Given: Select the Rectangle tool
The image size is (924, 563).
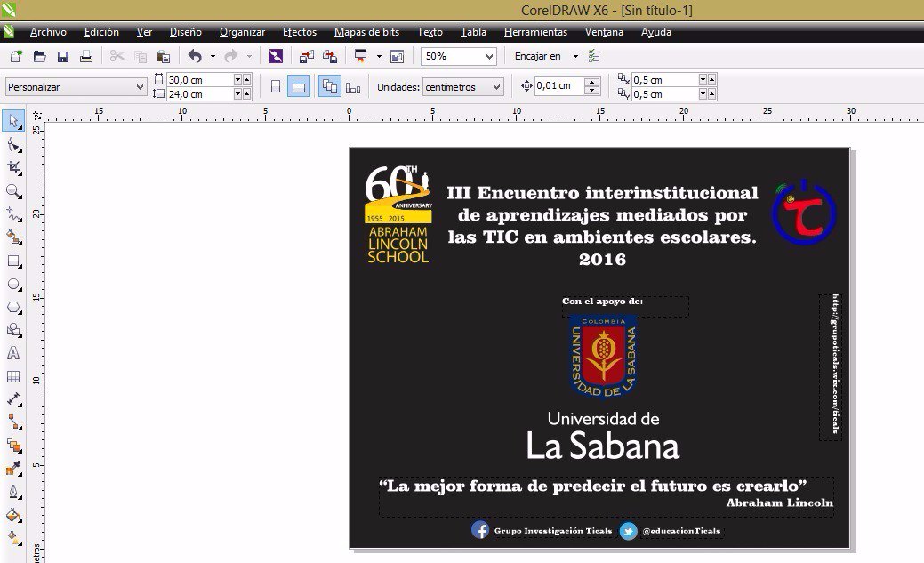Looking at the screenshot, I should pos(13,261).
